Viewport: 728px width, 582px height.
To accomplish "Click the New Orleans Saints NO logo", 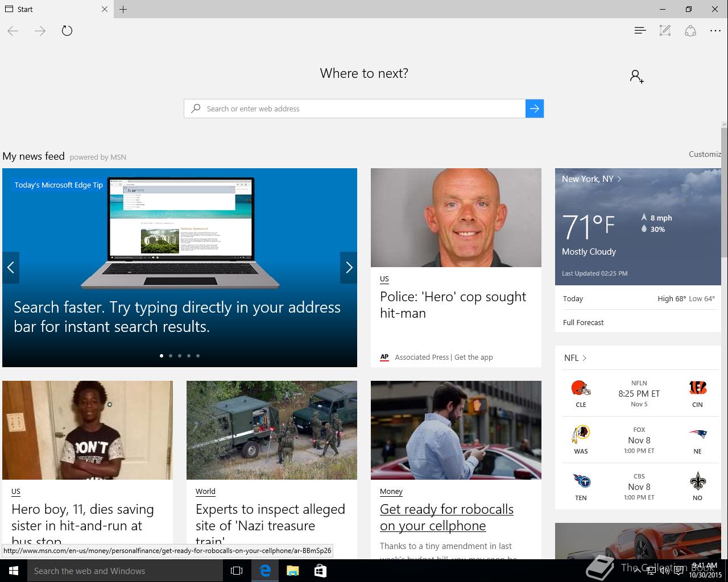I will click(697, 482).
